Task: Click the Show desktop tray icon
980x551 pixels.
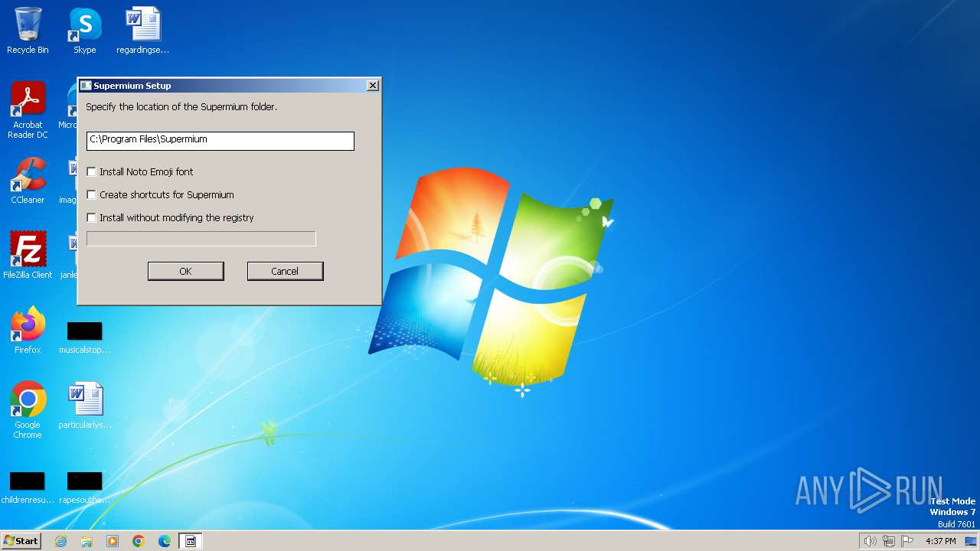Action: click(971, 541)
